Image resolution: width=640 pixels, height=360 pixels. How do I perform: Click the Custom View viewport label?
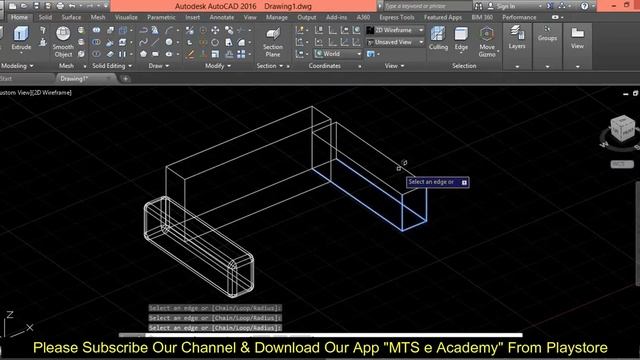[15, 93]
